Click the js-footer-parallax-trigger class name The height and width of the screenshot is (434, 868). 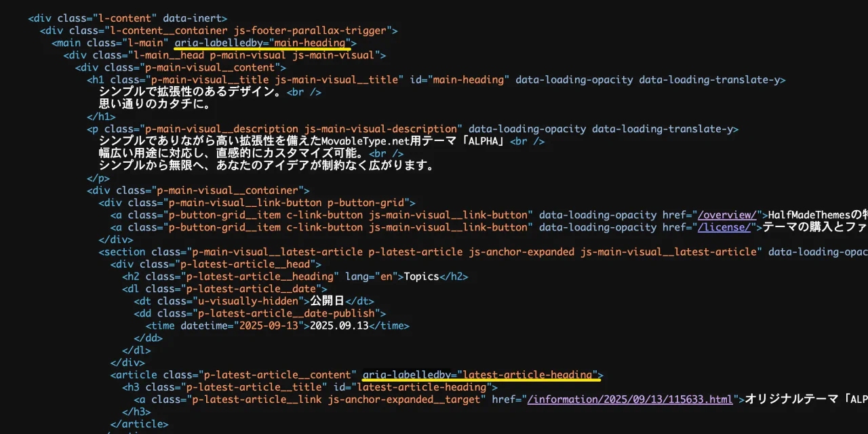click(x=312, y=31)
